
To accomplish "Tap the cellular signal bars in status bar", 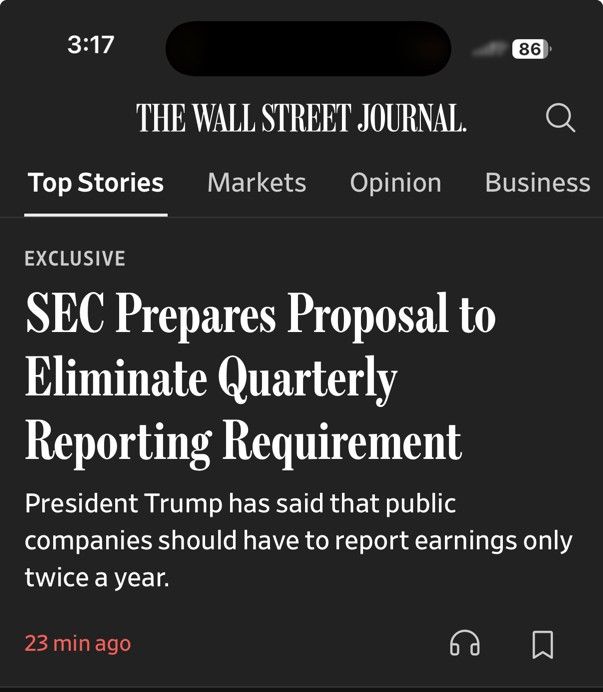I will tap(489, 49).
